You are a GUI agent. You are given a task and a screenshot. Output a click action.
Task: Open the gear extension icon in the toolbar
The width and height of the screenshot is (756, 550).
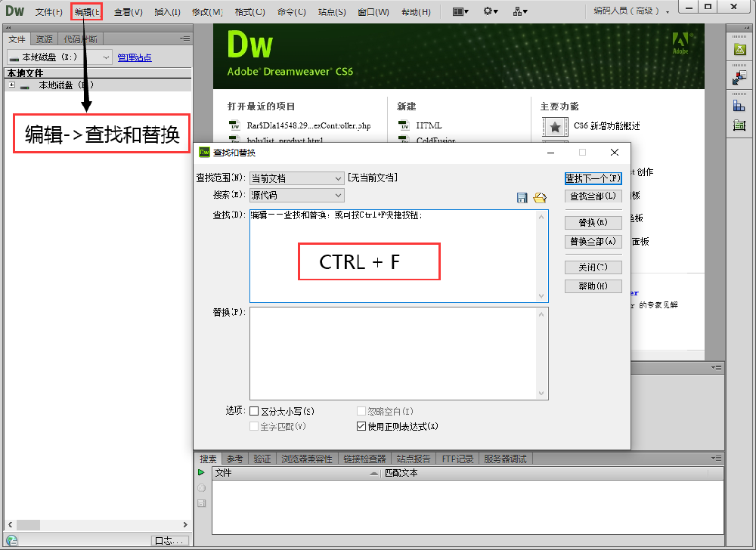[x=491, y=11]
